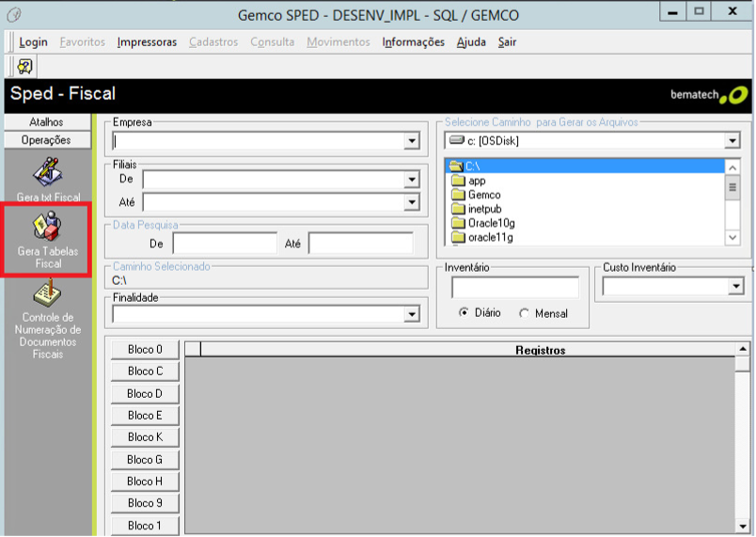
Task: Select the inetpub folder name in list
Action: coord(485,209)
